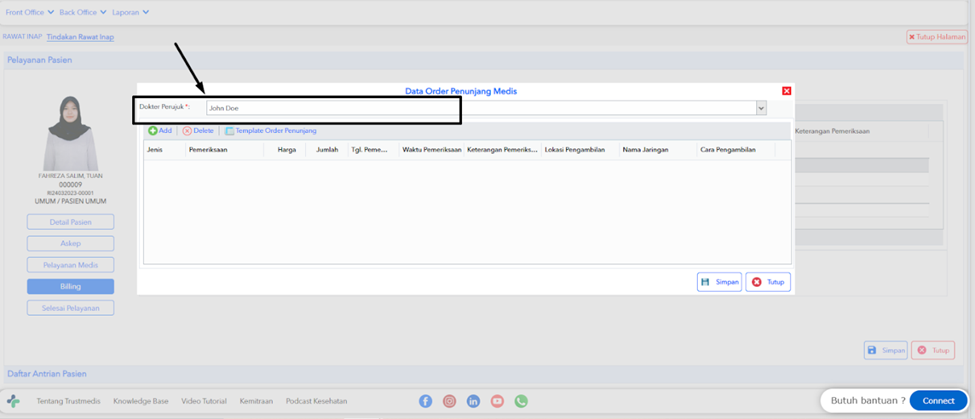Open the Instagram icon in footer
The width and height of the screenshot is (975, 419).
tap(450, 401)
